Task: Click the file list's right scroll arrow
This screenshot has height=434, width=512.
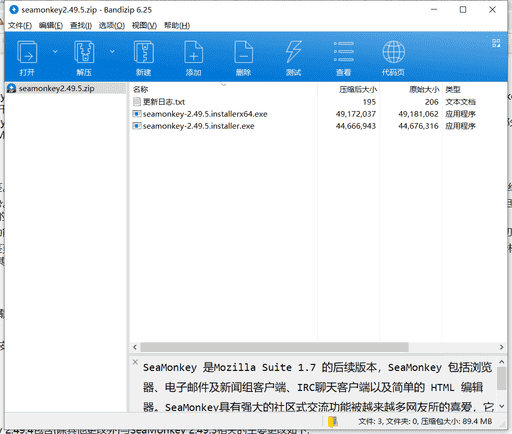Action: 502,347
